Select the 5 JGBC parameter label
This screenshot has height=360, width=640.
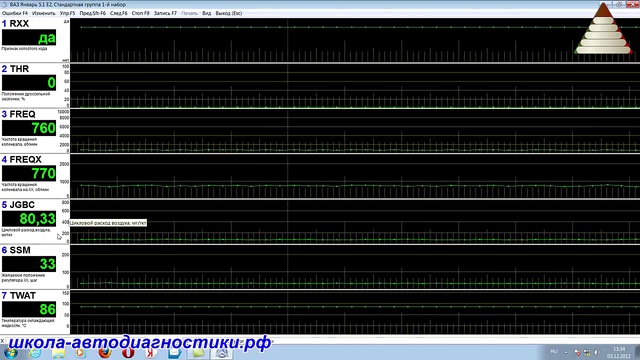click(18, 205)
